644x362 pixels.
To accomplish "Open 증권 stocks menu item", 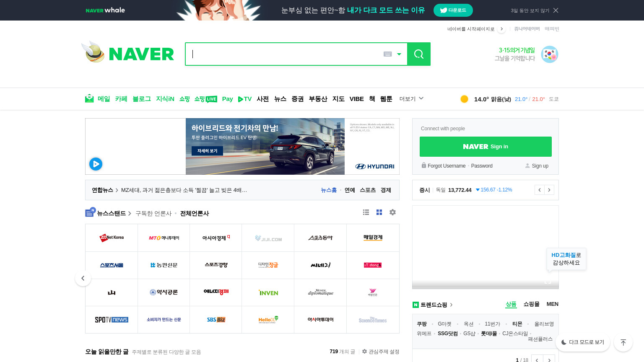I will pos(298,99).
